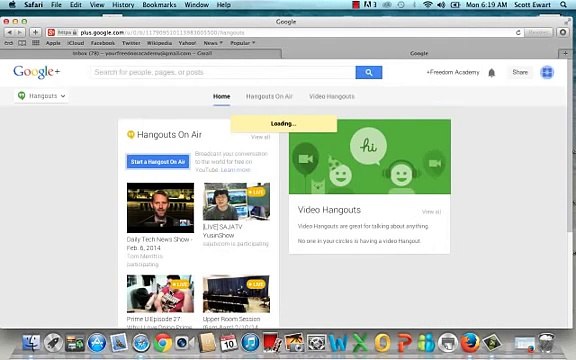The image size is (576, 360).
Task: Open the Trash in the Dock
Action: coord(546,342)
